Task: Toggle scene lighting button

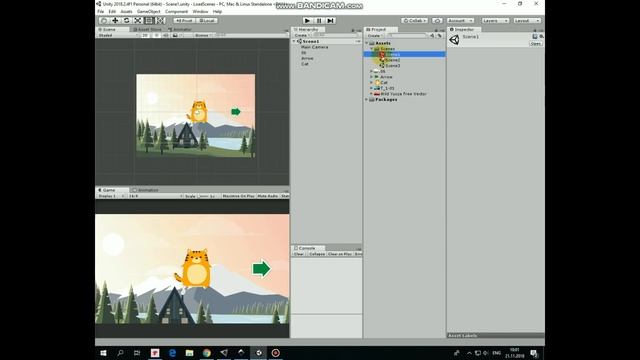Action: click(157, 36)
